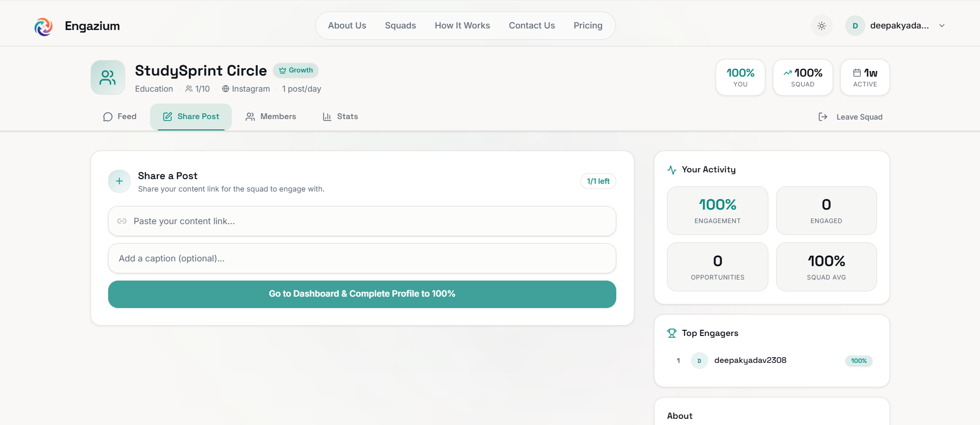Click the 0 ENGAGED activity card
The image size is (980, 425).
[826, 211]
